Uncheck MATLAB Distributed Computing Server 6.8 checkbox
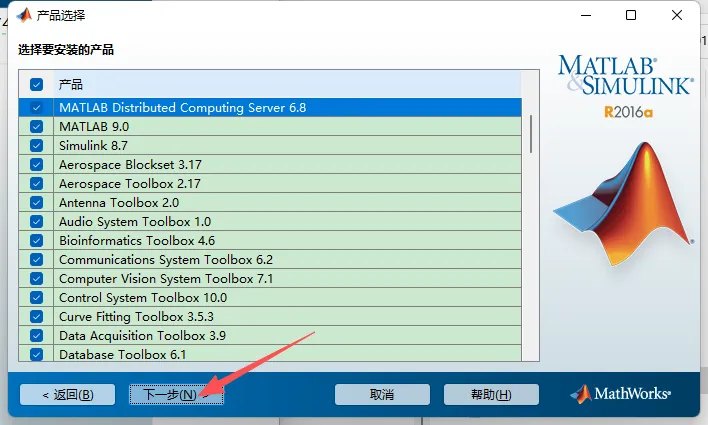Image resolution: width=708 pixels, height=425 pixels. click(x=37, y=107)
